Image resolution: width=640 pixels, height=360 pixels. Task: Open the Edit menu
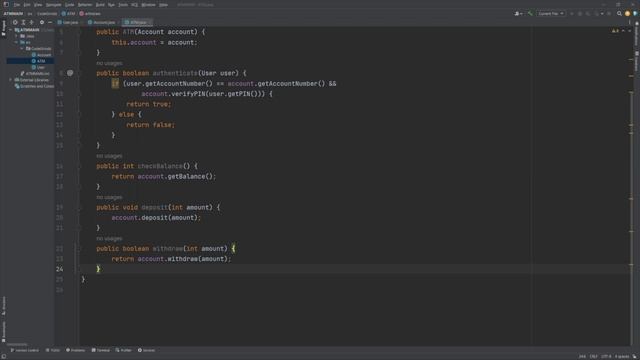tap(27, 5)
